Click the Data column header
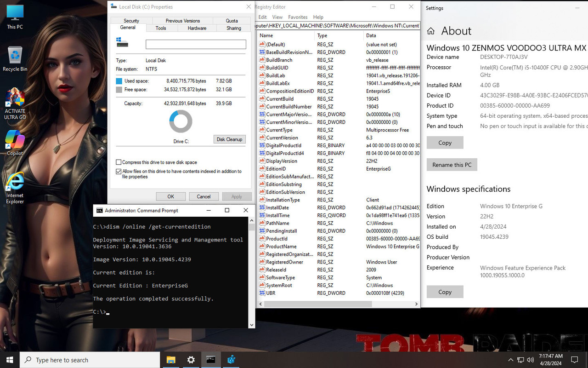 coord(392,35)
